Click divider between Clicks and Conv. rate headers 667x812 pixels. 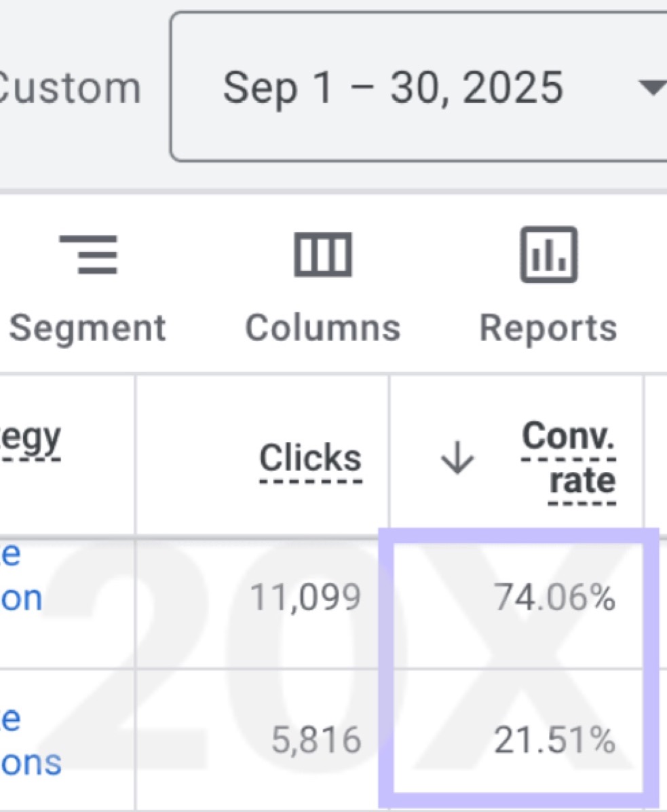pos(389,455)
